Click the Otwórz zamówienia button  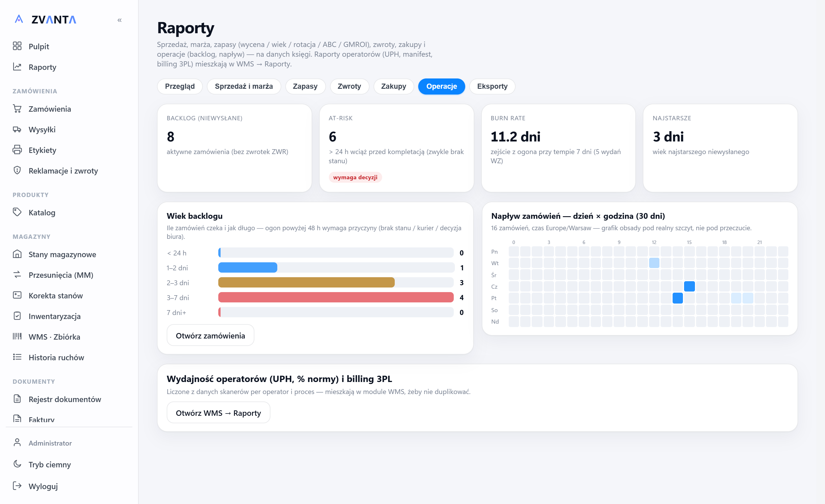[210, 335]
